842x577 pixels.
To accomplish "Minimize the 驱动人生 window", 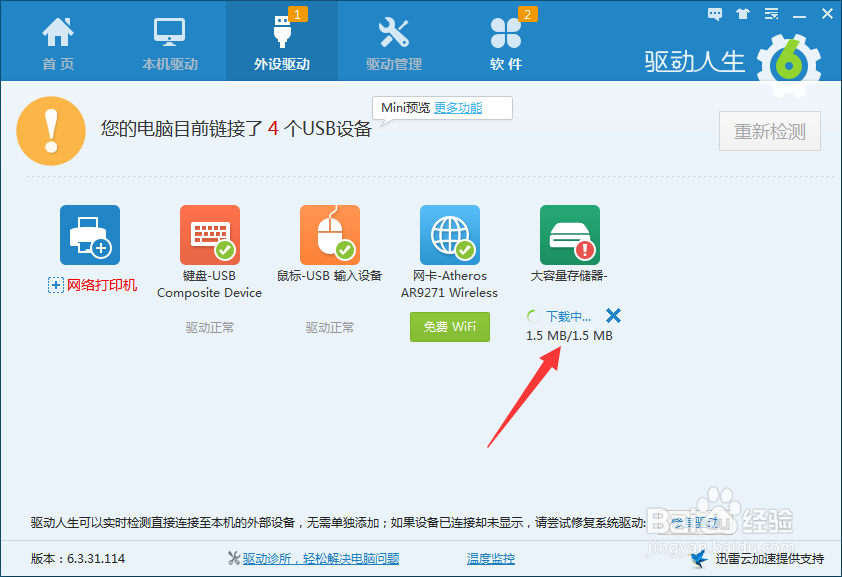I will coord(799,16).
